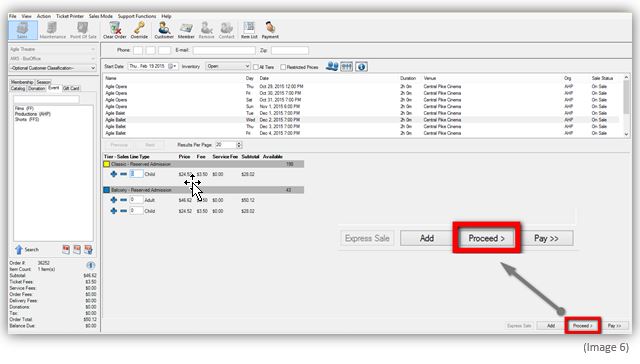This screenshot has width=640, height=364.
Task: Click the round info icon beside Order #
Action: [91, 265]
